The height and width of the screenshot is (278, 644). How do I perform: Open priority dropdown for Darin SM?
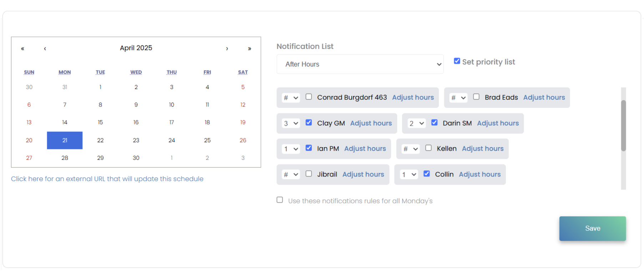pos(416,123)
